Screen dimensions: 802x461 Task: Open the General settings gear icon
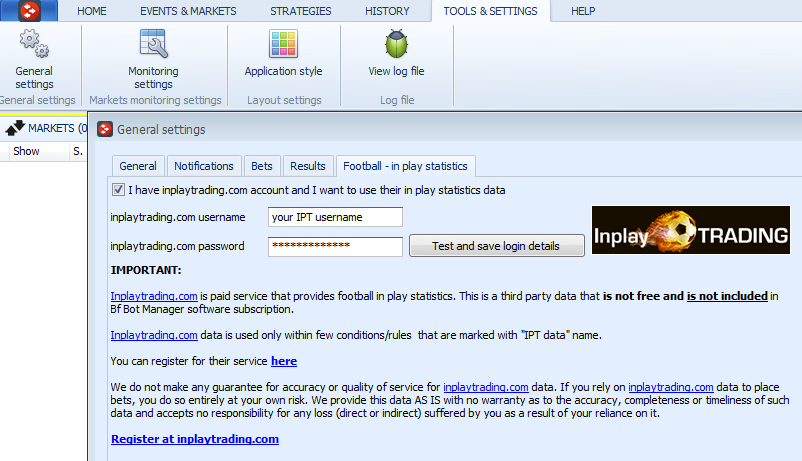click(x=34, y=43)
